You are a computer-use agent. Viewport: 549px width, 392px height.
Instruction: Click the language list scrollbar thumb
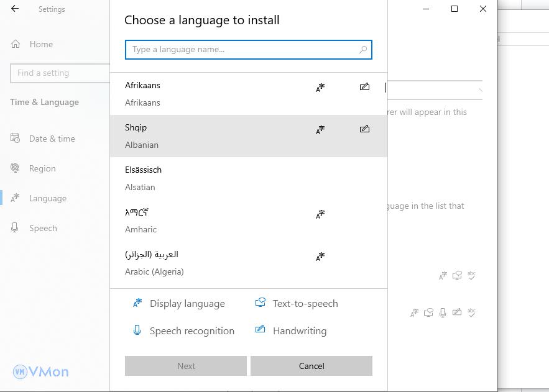[x=385, y=88]
